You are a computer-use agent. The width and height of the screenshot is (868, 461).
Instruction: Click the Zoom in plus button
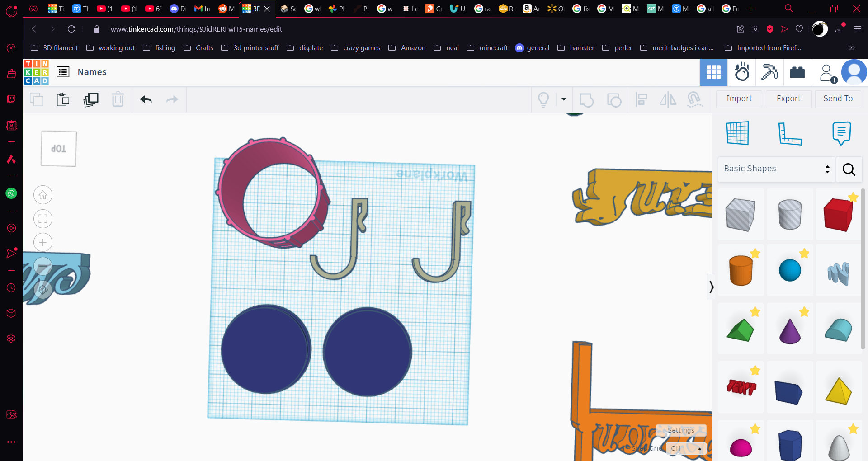tap(43, 242)
